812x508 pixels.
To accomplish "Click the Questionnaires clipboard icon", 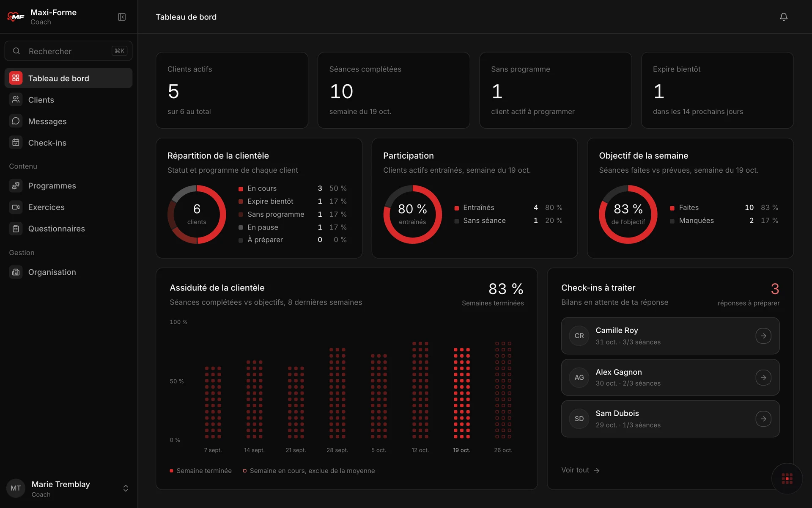I will pos(16,229).
